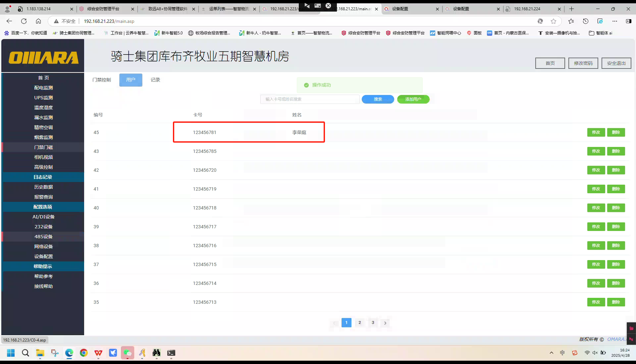The width and height of the screenshot is (636, 364).
Task: Click the network wifi tray icon
Action: (x=587, y=353)
